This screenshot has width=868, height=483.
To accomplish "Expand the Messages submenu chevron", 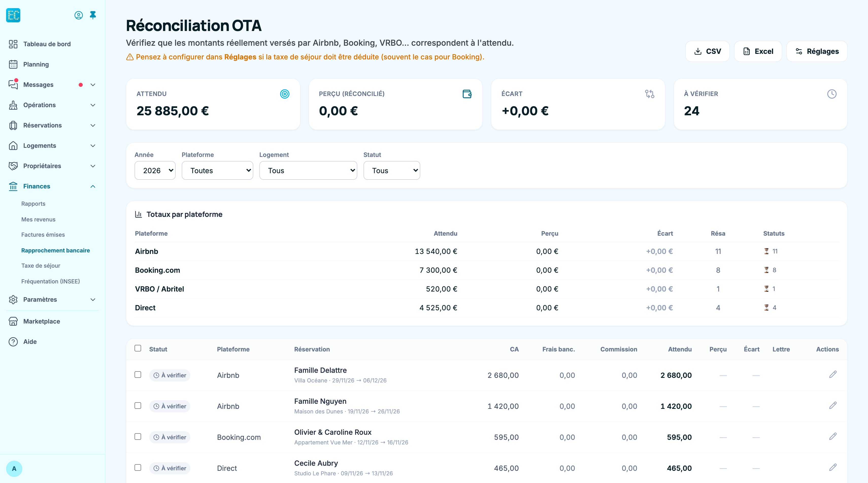I will point(93,85).
